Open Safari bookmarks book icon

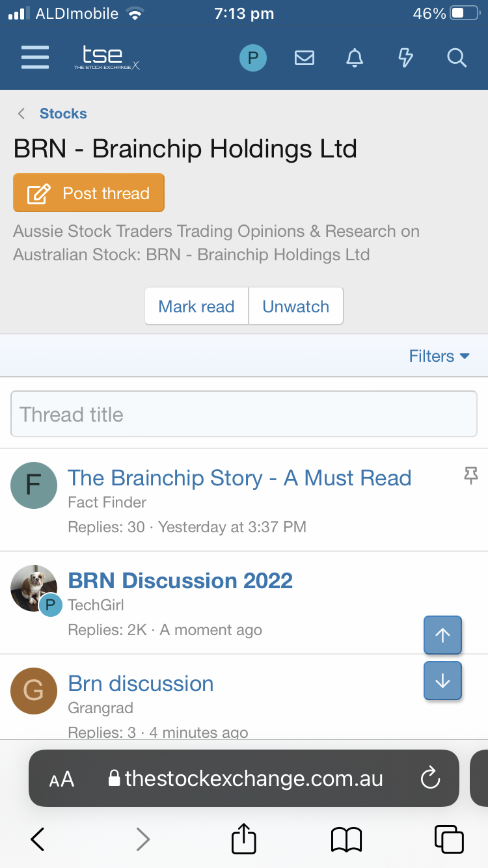pyautogui.click(x=346, y=839)
